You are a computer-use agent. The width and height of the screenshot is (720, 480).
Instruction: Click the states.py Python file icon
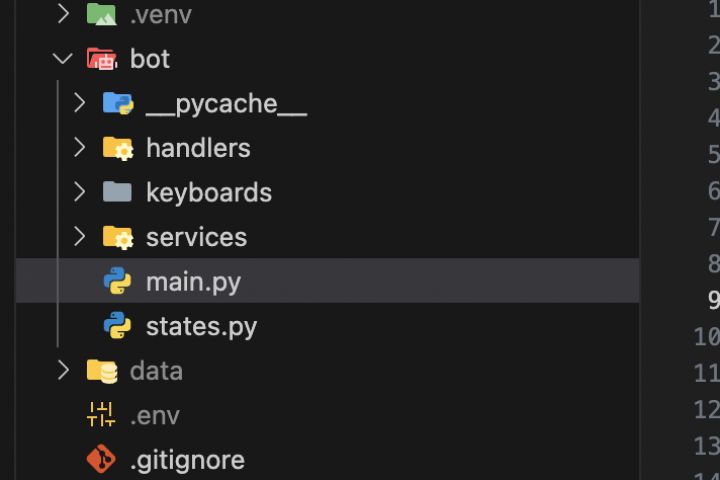(117, 326)
